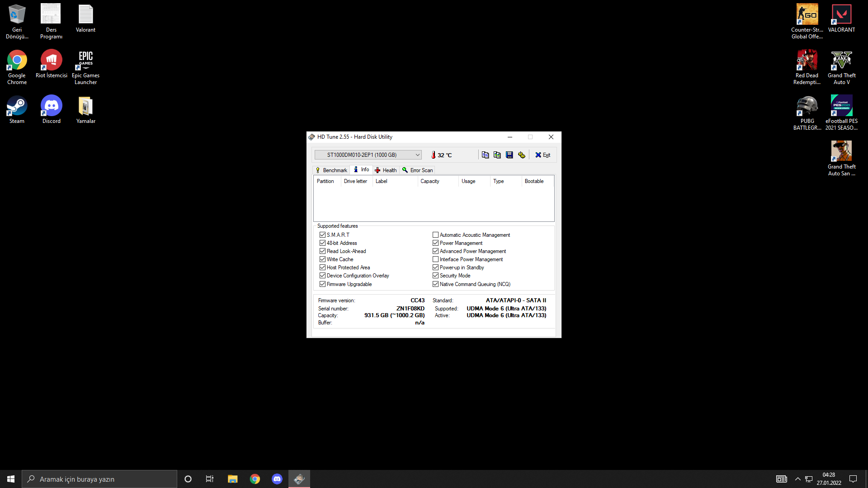Click the Exit button
Screen dimensions: 868x488
tap(542, 155)
